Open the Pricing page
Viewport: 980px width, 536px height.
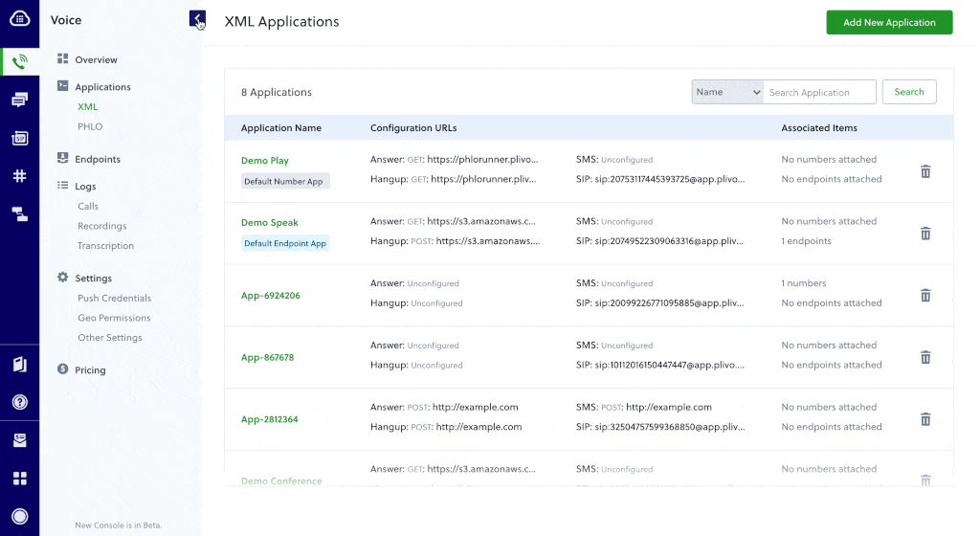[90, 370]
